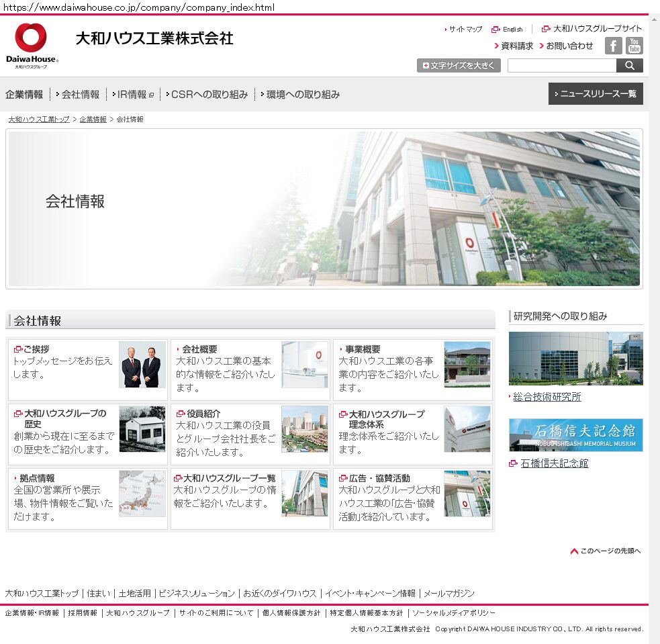The image size is (660, 644).
Task: Click 大和ハウス工業トップ in breadcrumb
Action: 39,120
